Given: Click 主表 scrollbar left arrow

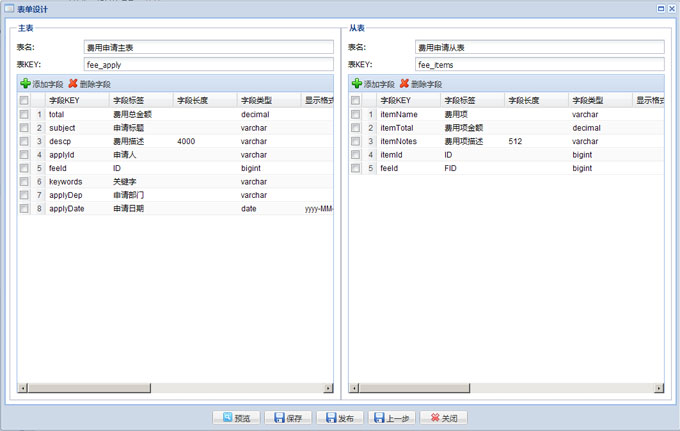Looking at the screenshot, I should tap(23, 388).
